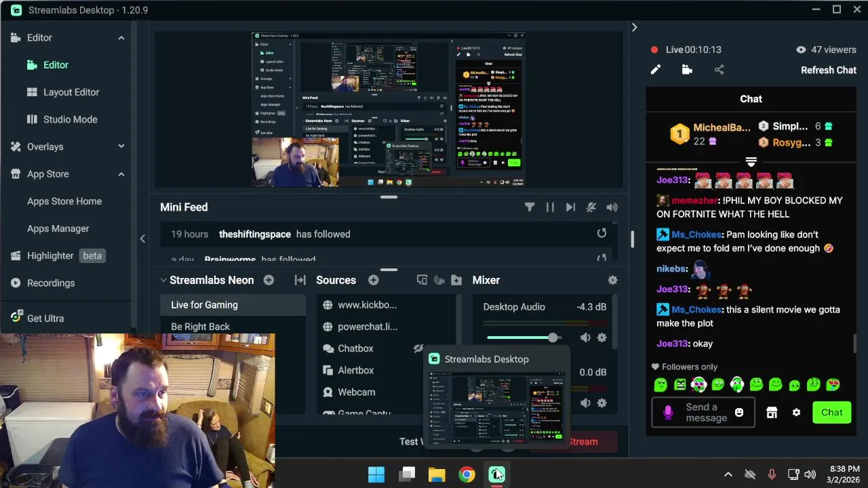Click Refresh Chat
This screenshot has width=868, height=488.
829,70
